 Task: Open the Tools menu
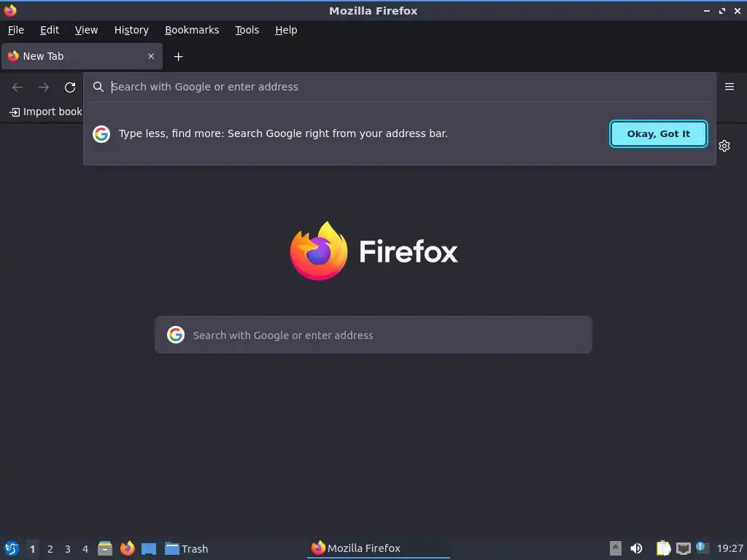coord(247,30)
